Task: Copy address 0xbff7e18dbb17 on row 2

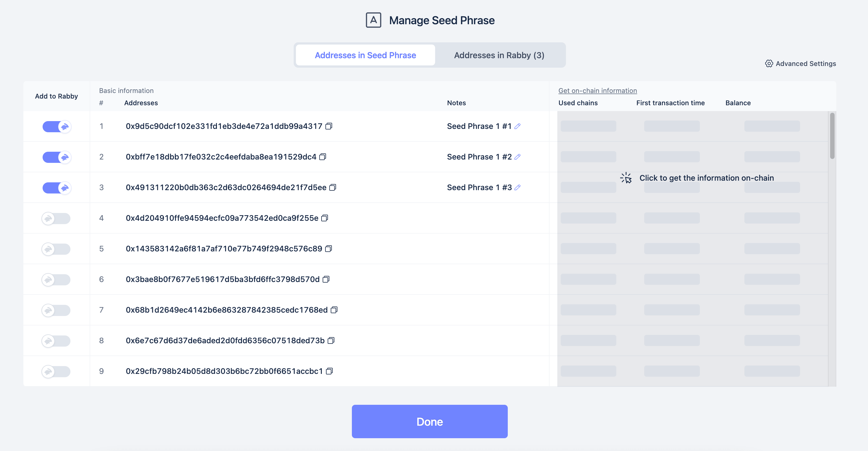Action: click(x=323, y=157)
